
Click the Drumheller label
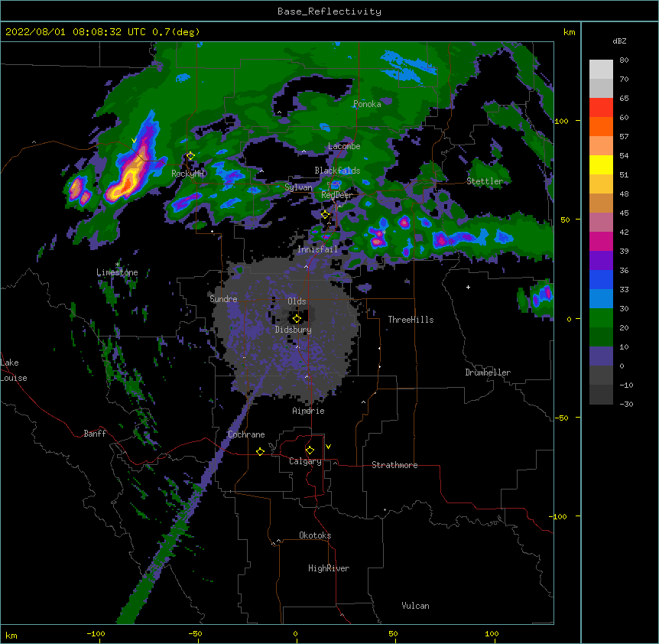click(488, 372)
